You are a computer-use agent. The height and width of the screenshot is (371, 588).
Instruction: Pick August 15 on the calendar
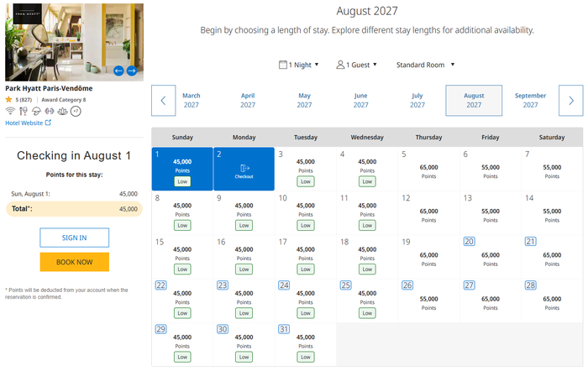coord(182,257)
